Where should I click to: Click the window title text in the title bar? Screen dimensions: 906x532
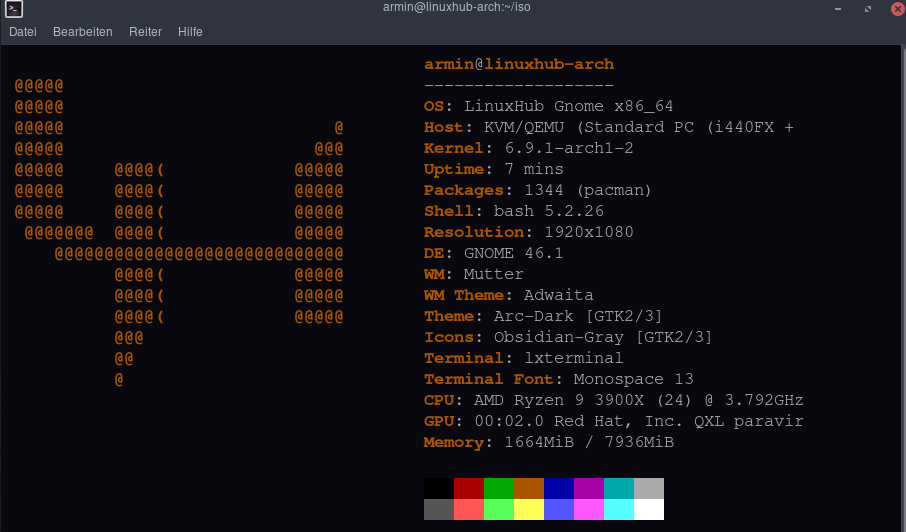tap(452, 9)
